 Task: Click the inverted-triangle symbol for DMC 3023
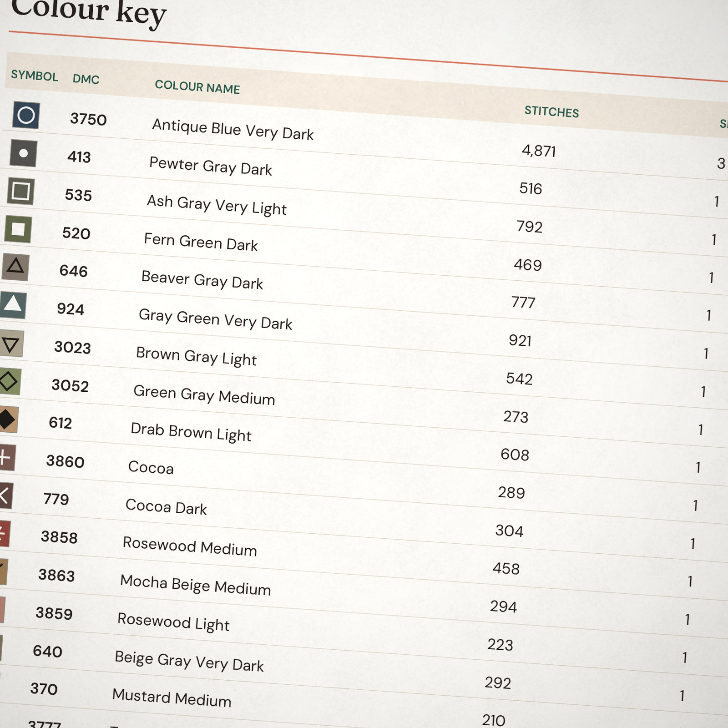click(x=11, y=343)
